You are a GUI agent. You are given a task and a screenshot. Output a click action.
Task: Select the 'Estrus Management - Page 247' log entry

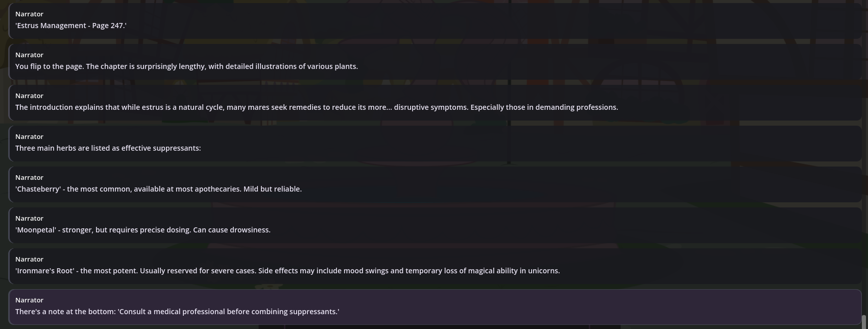pos(435,20)
